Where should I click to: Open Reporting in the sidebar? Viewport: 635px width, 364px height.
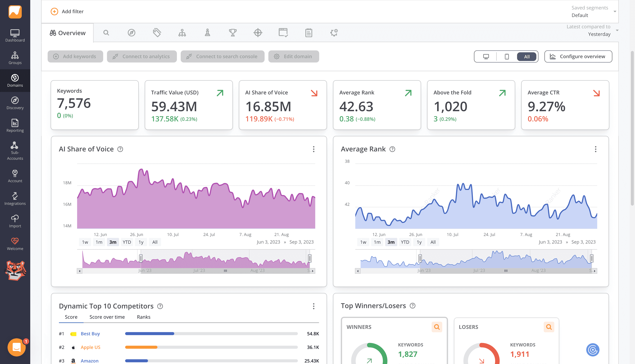[15, 126]
